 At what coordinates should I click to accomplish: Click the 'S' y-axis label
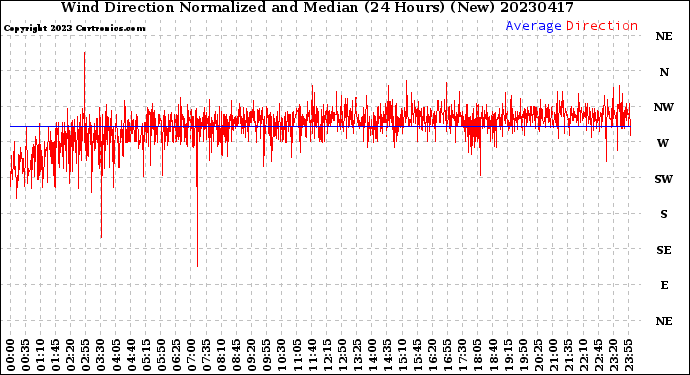click(x=664, y=214)
